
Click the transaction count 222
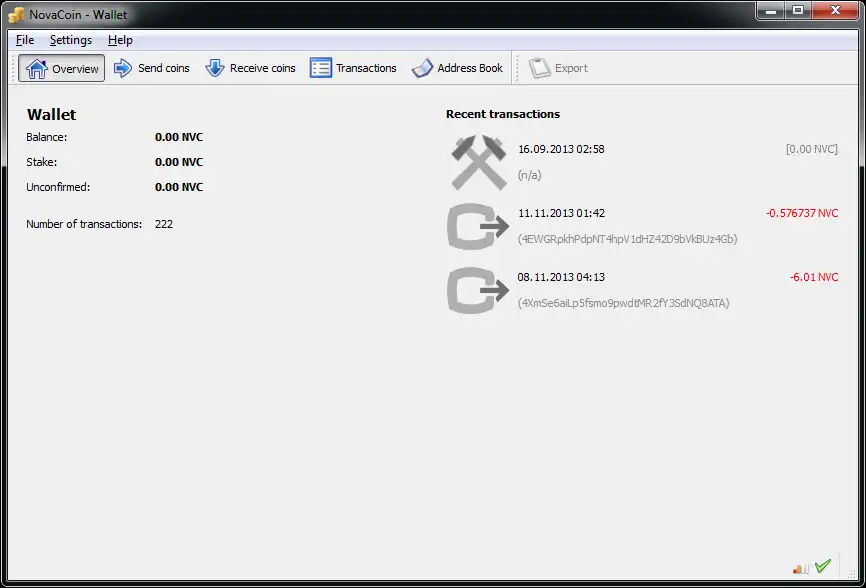(x=164, y=224)
